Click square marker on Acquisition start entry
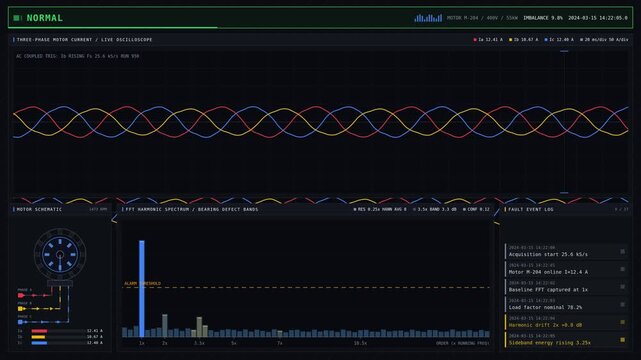 pyautogui.click(x=623, y=251)
